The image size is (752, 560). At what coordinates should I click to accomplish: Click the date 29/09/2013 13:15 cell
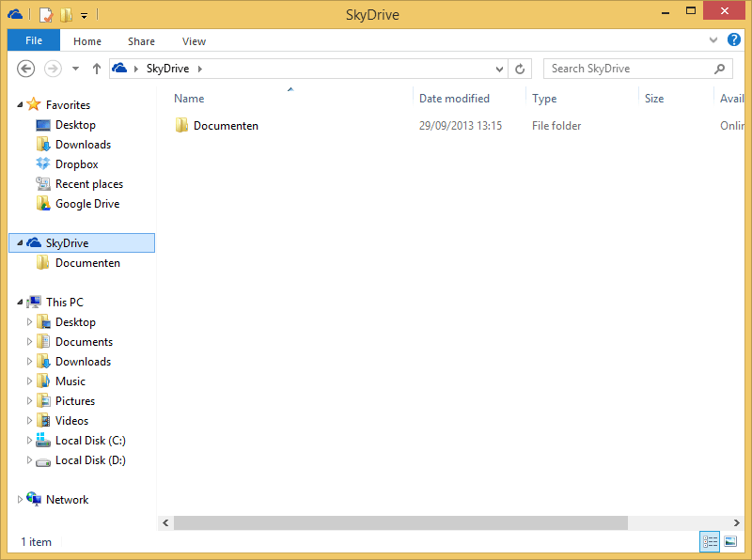coord(461,126)
